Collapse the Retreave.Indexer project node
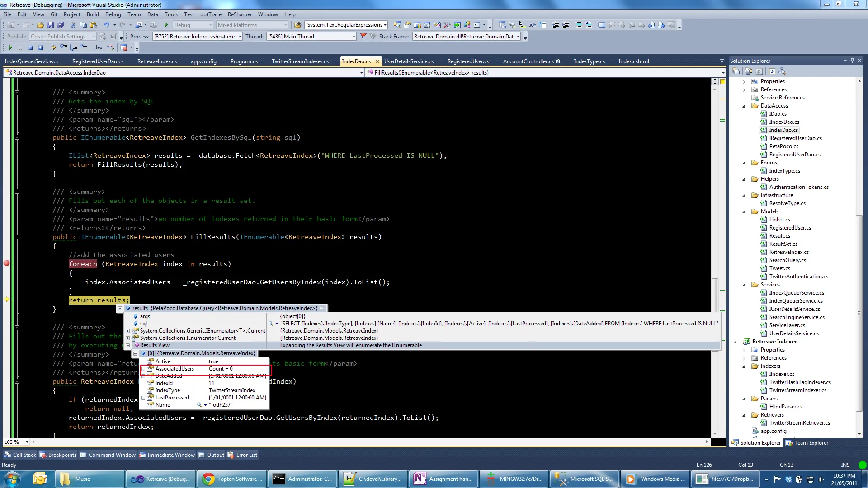868x488 pixels. tap(736, 342)
